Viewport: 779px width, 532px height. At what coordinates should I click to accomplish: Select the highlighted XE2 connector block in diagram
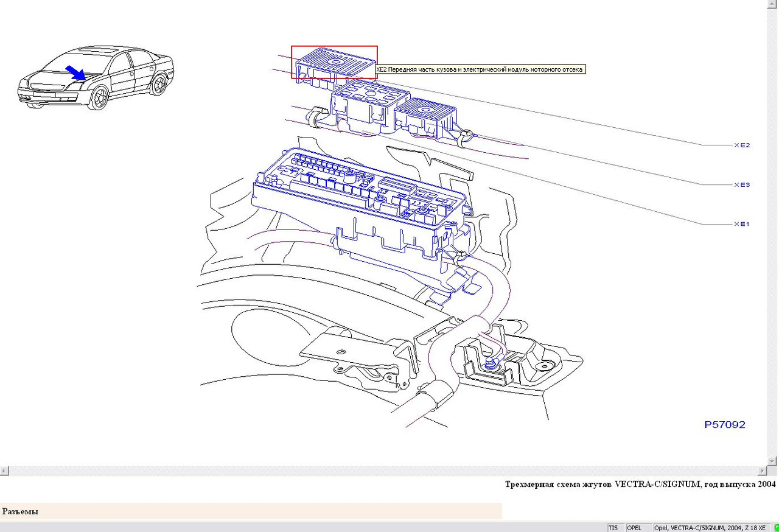334,63
